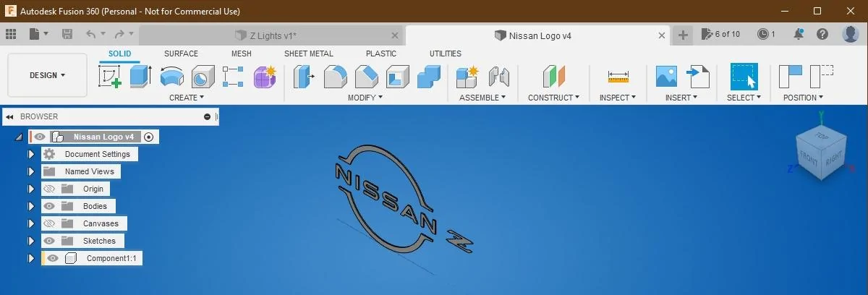Select the Extrude tool

coord(140,76)
